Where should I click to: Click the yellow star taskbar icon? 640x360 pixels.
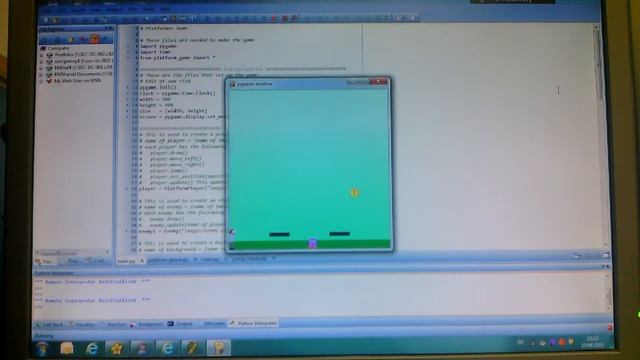point(117,349)
